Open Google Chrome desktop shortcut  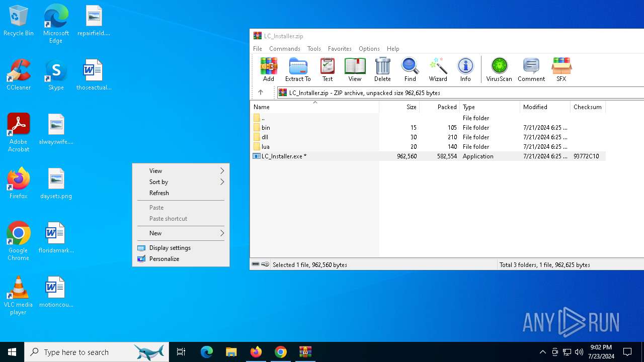[19, 241]
